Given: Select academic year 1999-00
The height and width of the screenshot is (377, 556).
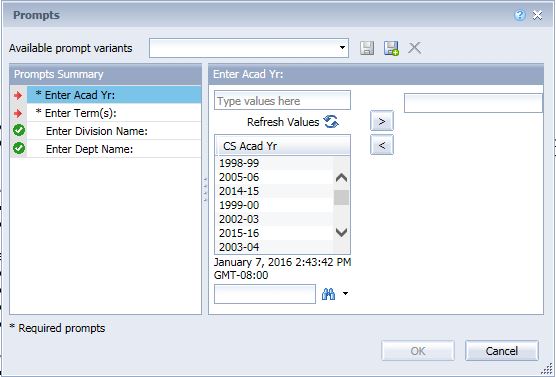Looking at the screenshot, I should tap(274, 205).
